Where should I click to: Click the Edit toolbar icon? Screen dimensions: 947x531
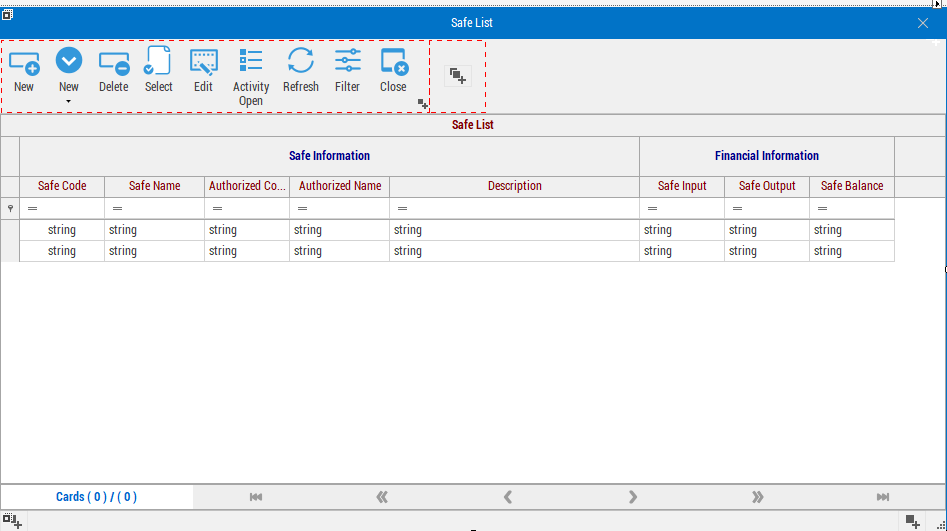coord(204,62)
